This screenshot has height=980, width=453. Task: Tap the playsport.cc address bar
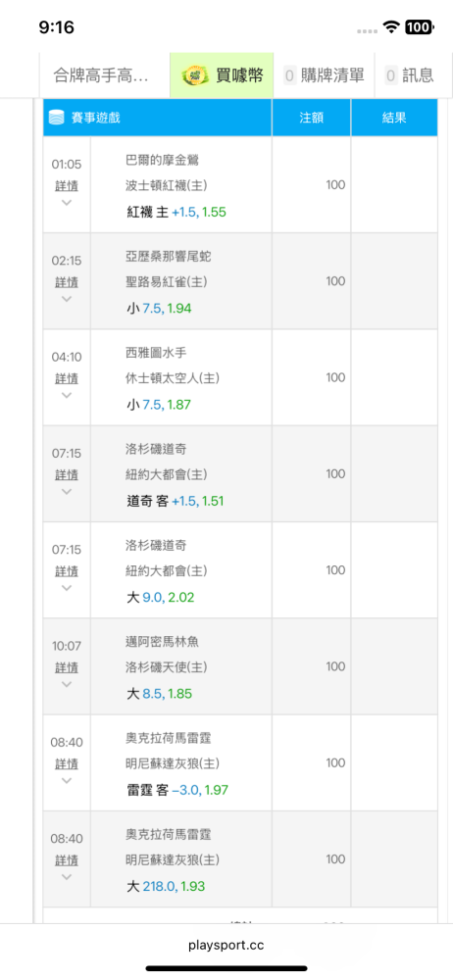coord(226,945)
